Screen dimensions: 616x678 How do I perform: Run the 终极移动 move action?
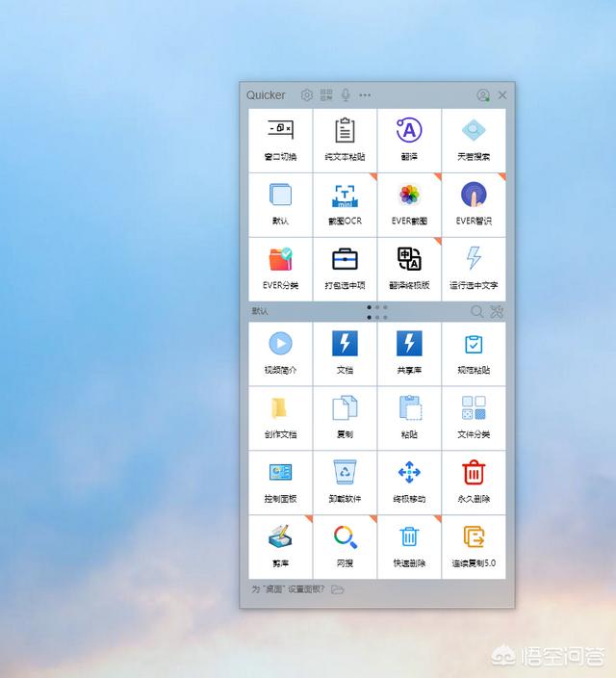tap(409, 482)
